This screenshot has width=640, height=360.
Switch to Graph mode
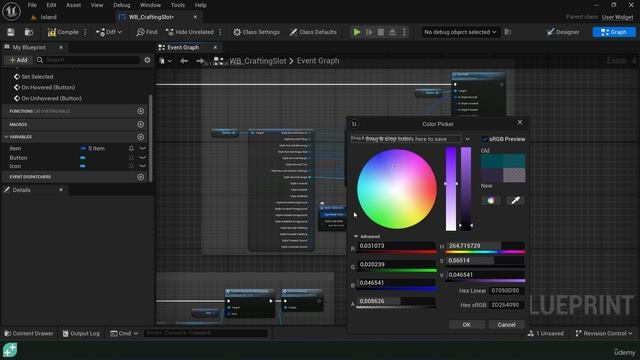[614, 32]
